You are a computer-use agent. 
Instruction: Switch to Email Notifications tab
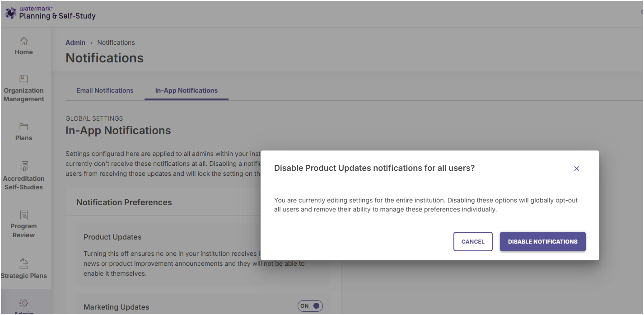click(x=105, y=90)
